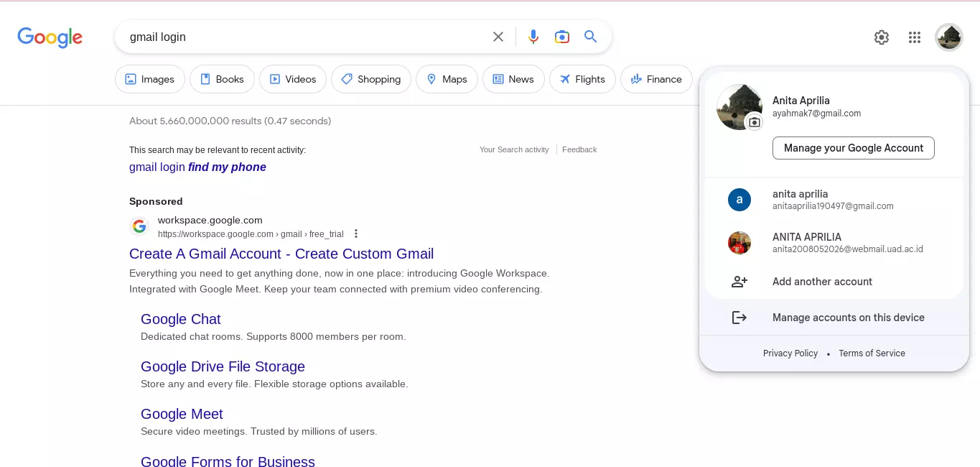The height and width of the screenshot is (467, 980).
Task: Click the Feedback link
Action: (579, 149)
